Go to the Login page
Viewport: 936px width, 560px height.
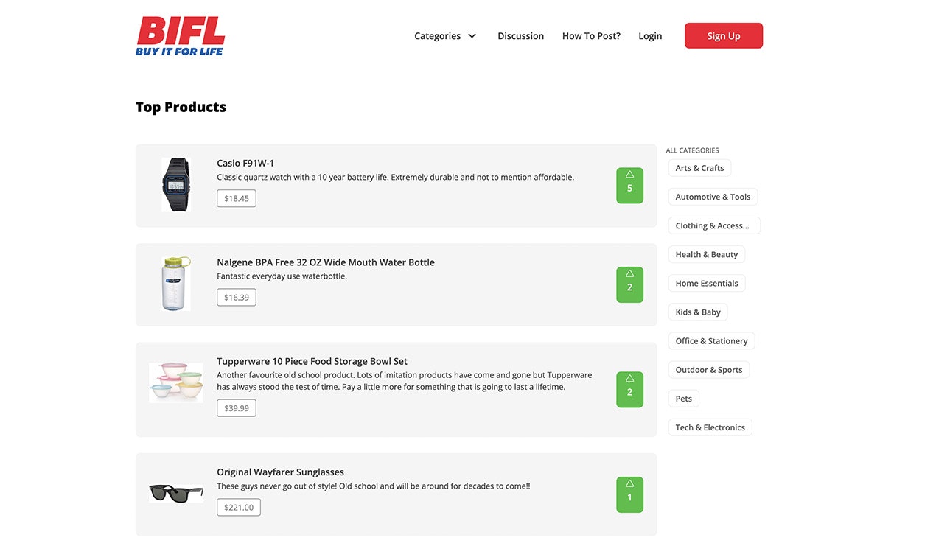650,36
